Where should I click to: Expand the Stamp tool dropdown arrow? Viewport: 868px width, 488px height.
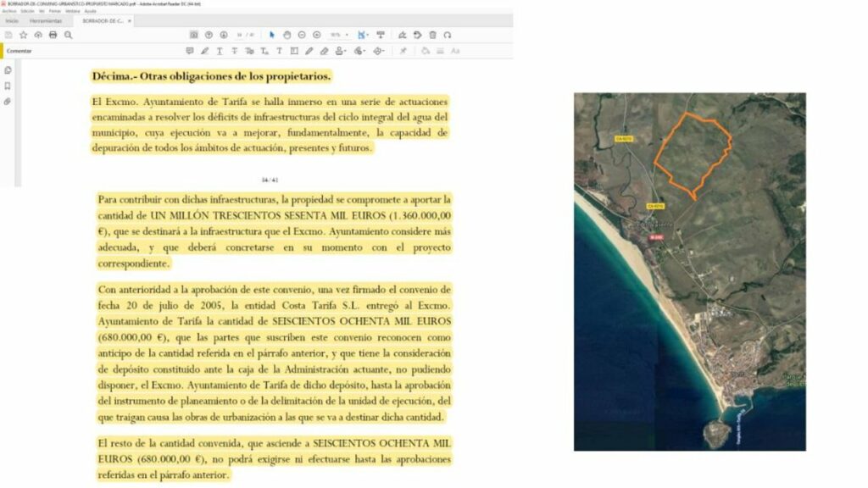345,51
